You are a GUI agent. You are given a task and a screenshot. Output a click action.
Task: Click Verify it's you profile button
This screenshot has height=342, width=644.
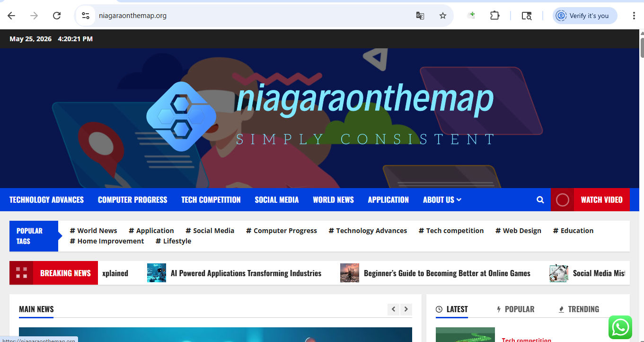(x=585, y=16)
